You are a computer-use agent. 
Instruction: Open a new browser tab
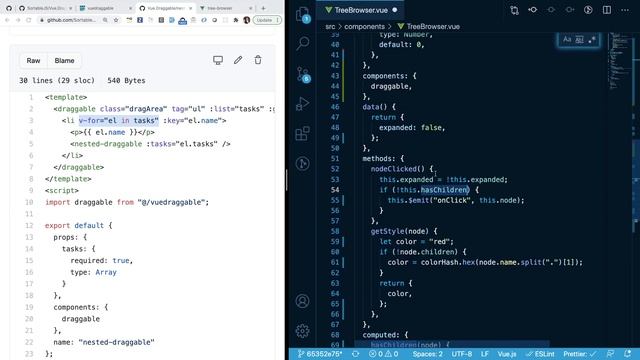pyautogui.click(x=263, y=8)
